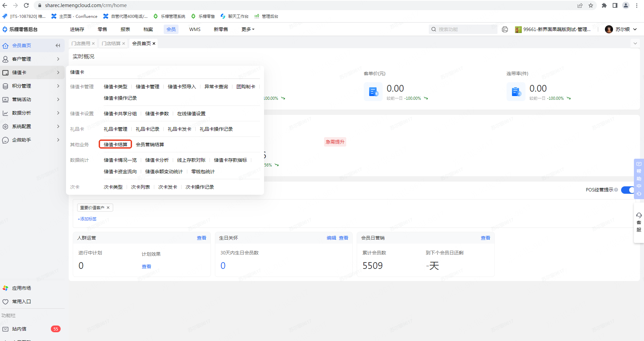Click the 营销活动 sidebar icon

click(5, 99)
